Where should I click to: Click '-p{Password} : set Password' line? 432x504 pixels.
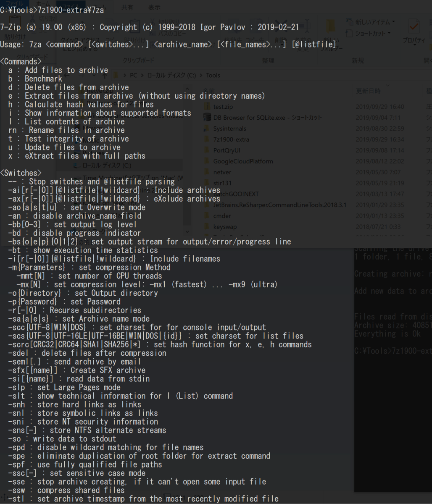pos(64,302)
